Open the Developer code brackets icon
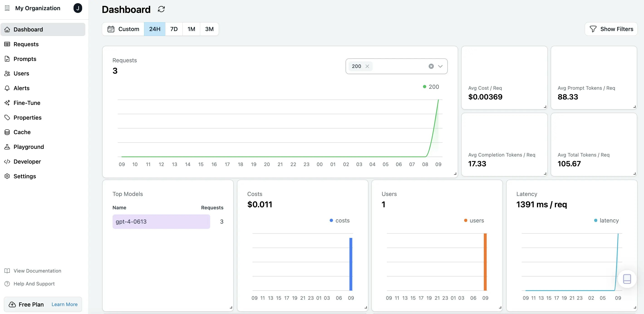Image resolution: width=644 pixels, height=314 pixels. click(7, 162)
